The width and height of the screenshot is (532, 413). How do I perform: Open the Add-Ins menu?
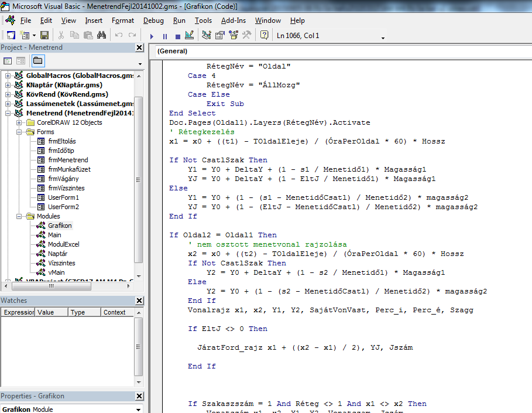(x=234, y=21)
